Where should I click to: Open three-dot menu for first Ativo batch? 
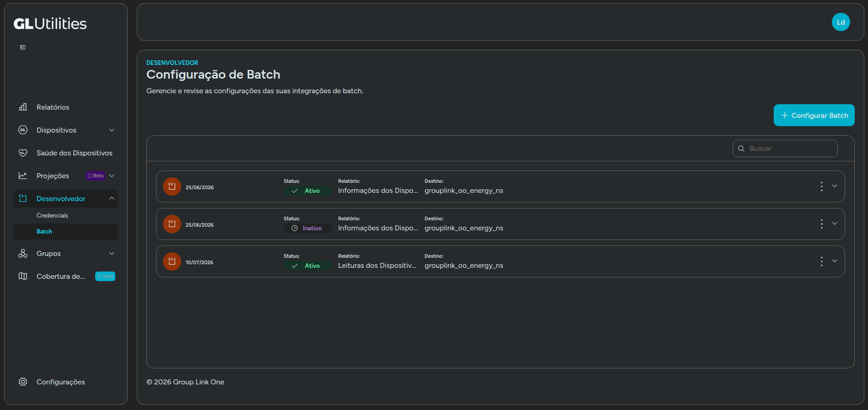pos(822,186)
